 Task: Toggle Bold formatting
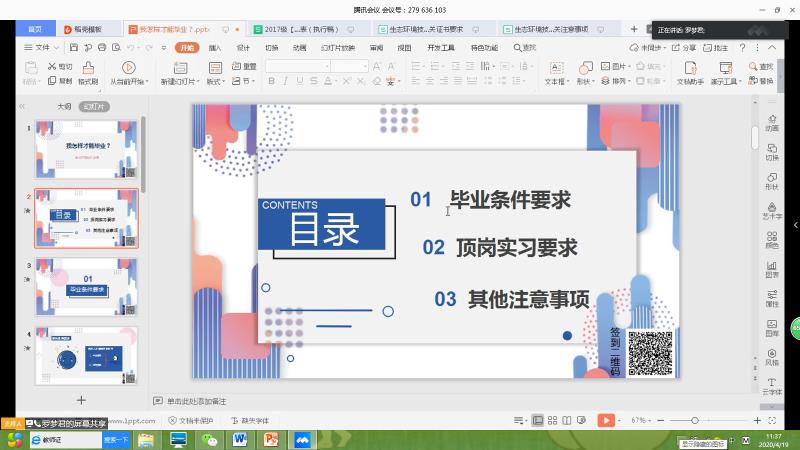pyautogui.click(x=270, y=81)
